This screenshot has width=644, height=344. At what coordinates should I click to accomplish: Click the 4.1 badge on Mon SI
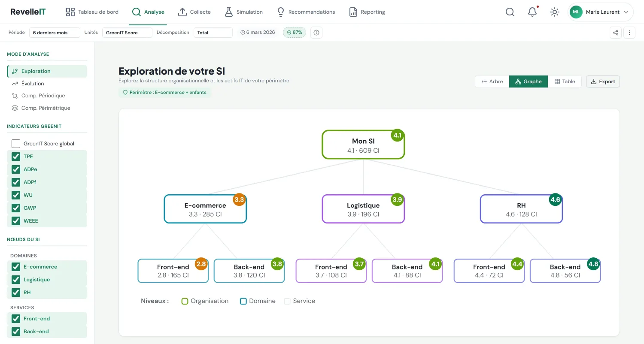(398, 135)
